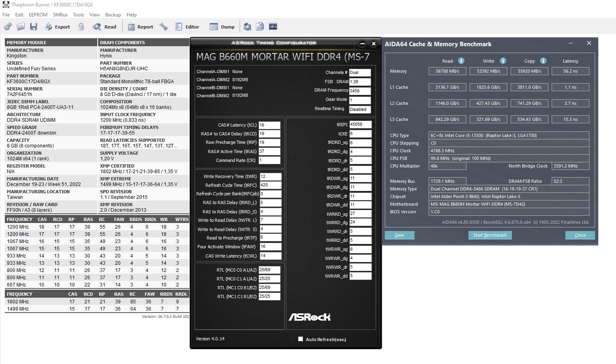
Task: Click the 1499 MHz XMP profile row
Action: (x=97, y=309)
